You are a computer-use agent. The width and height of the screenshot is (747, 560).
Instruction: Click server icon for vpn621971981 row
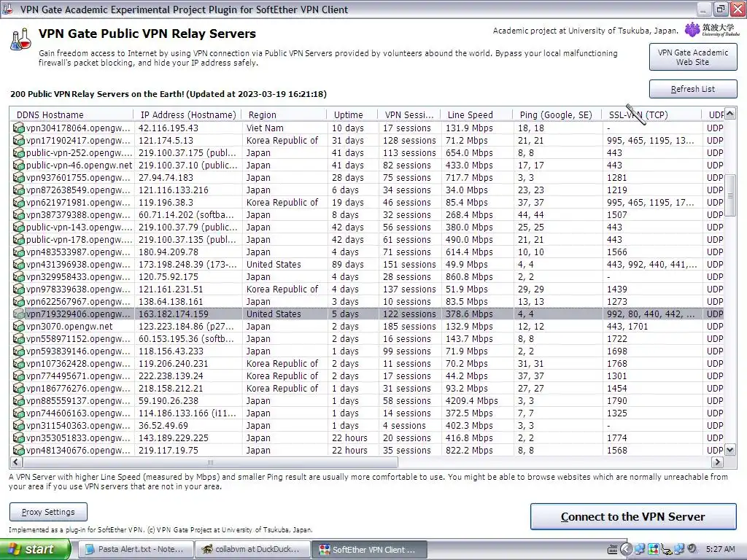(18, 203)
